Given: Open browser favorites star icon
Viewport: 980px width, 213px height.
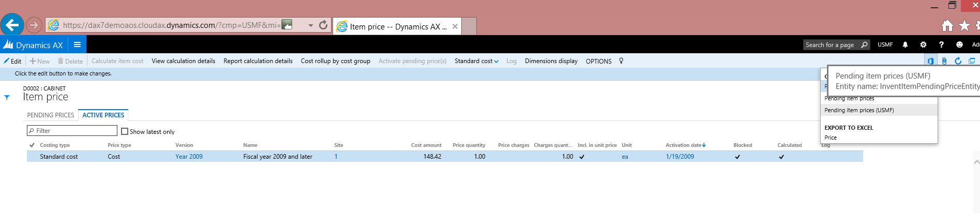Looking at the screenshot, I should click(964, 25).
